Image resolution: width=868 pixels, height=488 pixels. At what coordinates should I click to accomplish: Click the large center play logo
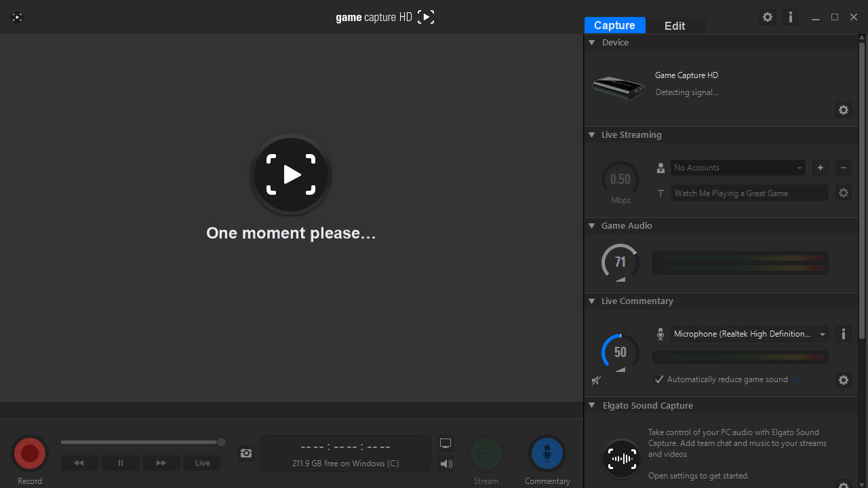pyautogui.click(x=291, y=174)
